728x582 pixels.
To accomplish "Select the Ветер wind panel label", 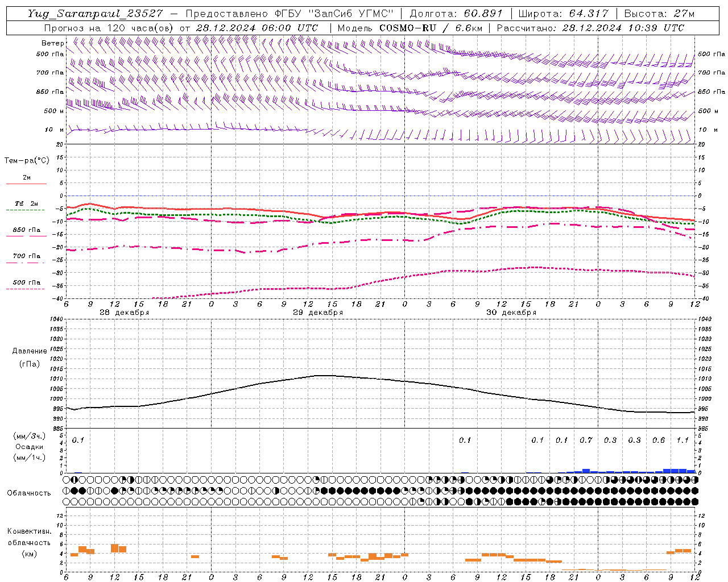I will 52,43.
